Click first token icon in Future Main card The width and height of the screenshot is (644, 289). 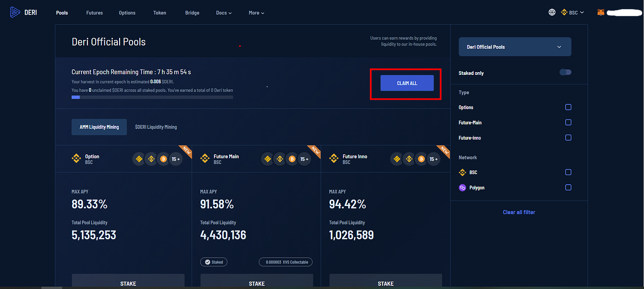tap(268, 159)
